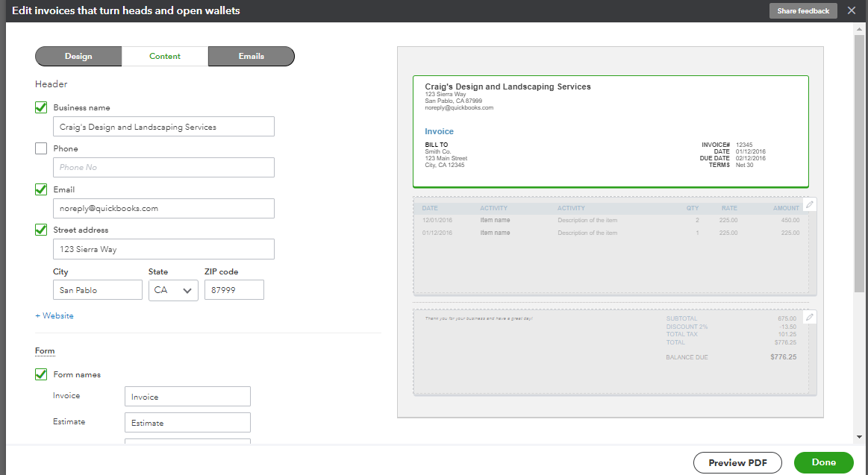Screen dimensions: 868x475
Task: Switch to the Design tab
Action: coord(78,56)
